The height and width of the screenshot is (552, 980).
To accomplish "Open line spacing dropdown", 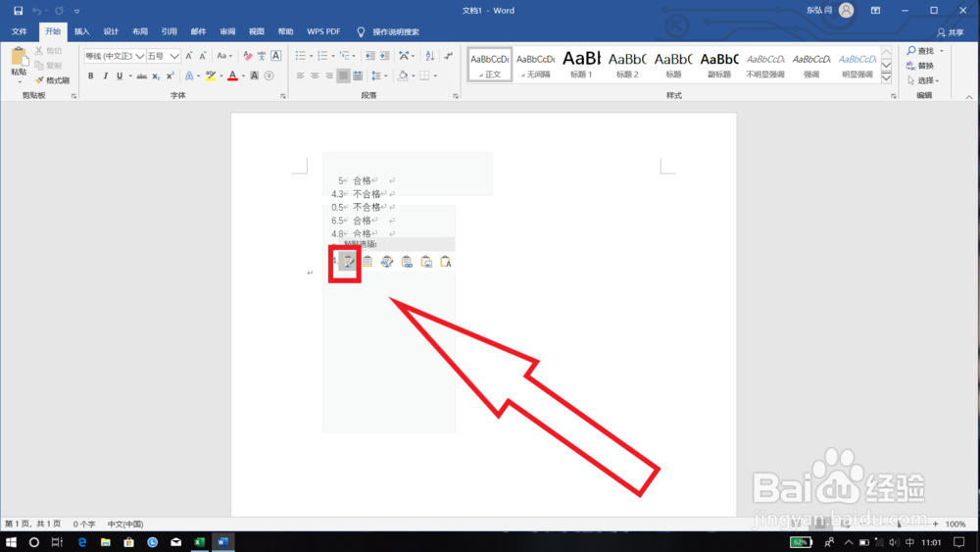I will [x=378, y=76].
